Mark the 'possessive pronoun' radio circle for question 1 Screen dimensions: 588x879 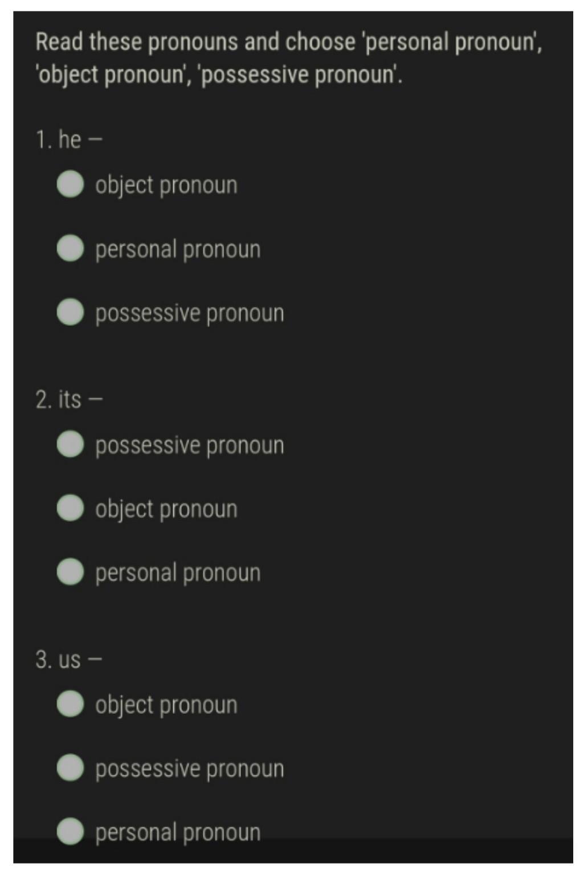70,312
